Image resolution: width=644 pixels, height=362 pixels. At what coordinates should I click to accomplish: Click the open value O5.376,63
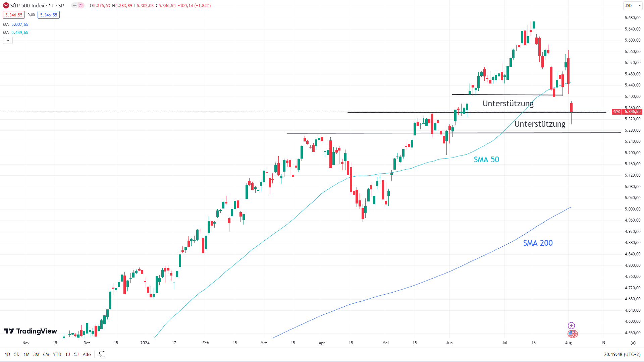pyautogui.click(x=100, y=6)
